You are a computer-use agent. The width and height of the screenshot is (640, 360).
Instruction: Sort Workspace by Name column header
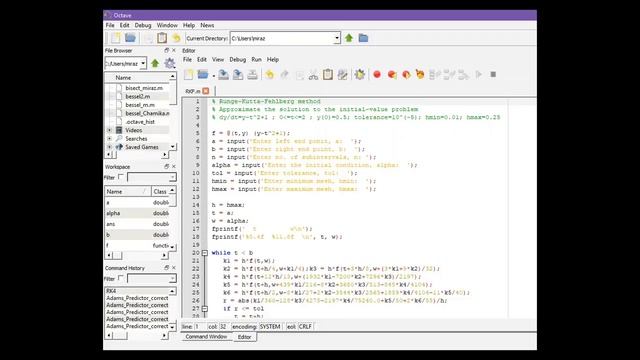[128, 191]
